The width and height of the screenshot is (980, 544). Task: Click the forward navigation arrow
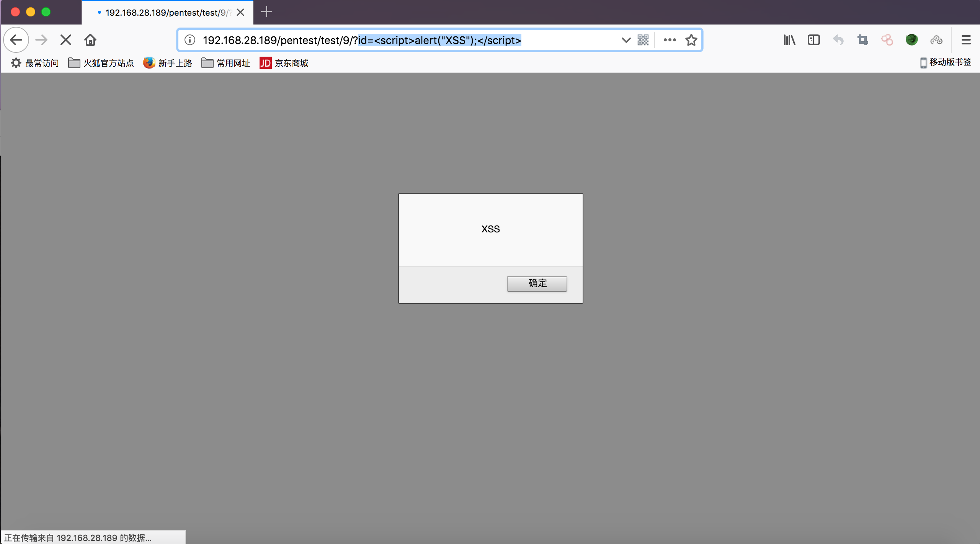click(41, 40)
